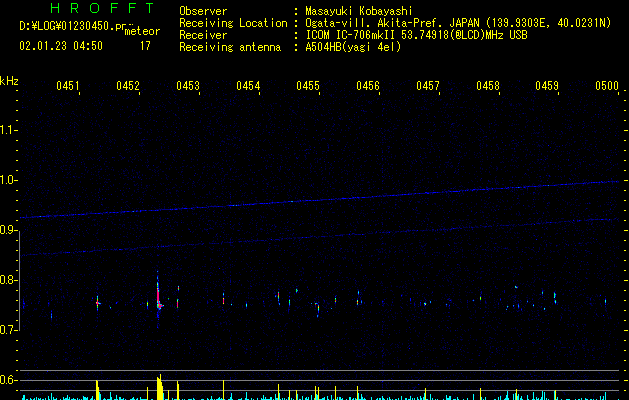The width and height of the screenshot is (629, 400).
Task: Click the 0458 time marker
Action: point(488,86)
